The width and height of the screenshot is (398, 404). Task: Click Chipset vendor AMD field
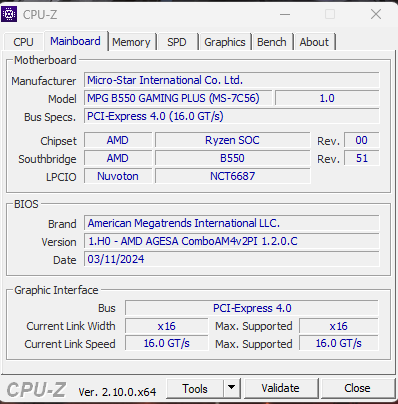click(118, 140)
